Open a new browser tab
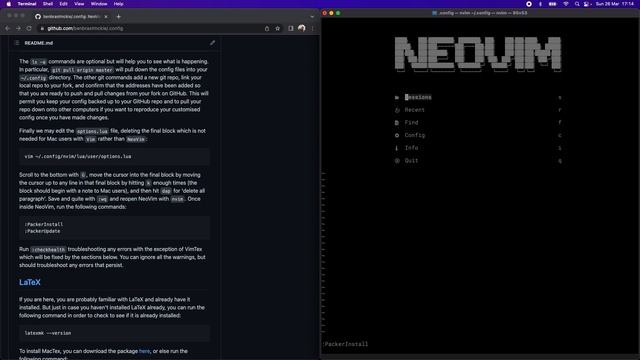Screen dimensions: 640x360 pos(118,17)
